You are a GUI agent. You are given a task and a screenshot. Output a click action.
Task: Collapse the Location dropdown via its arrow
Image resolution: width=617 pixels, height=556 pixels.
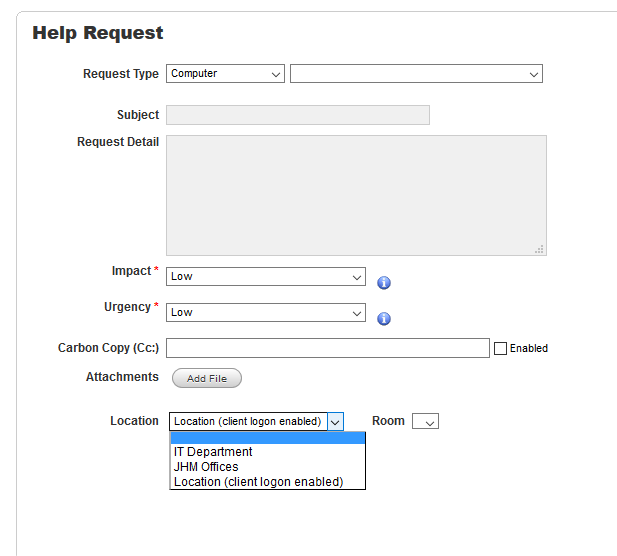click(x=335, y=422)
